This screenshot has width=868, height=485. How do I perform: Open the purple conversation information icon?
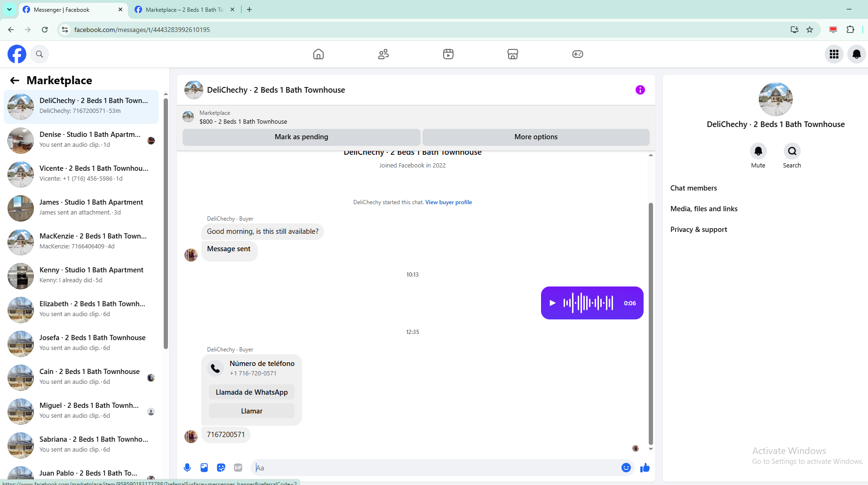[640, 90]
